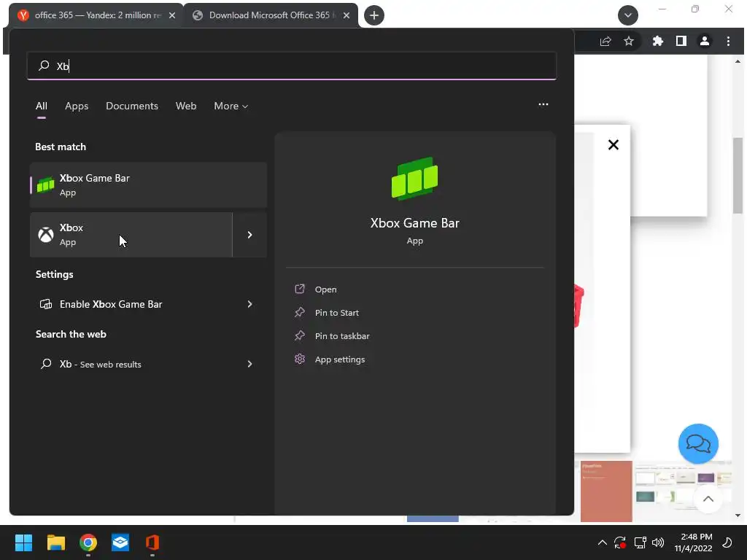The width and height of the screenshot is (747, 560).
Task: Click the search box containing Xb
Action: coord(292,66)
